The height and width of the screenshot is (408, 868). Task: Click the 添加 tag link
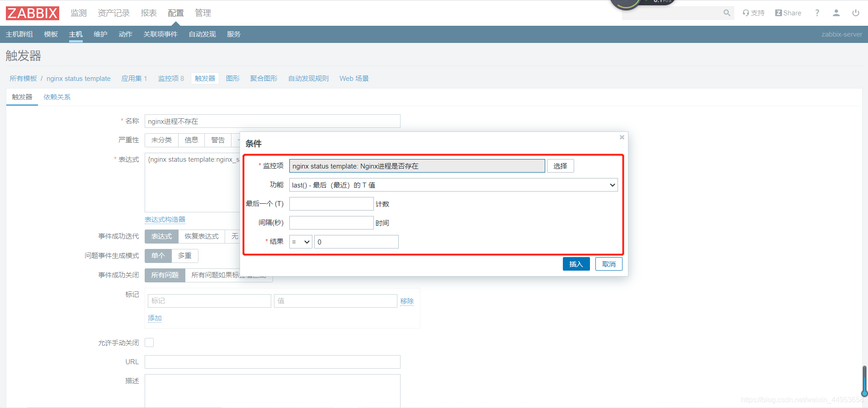(x=155, y=318)
